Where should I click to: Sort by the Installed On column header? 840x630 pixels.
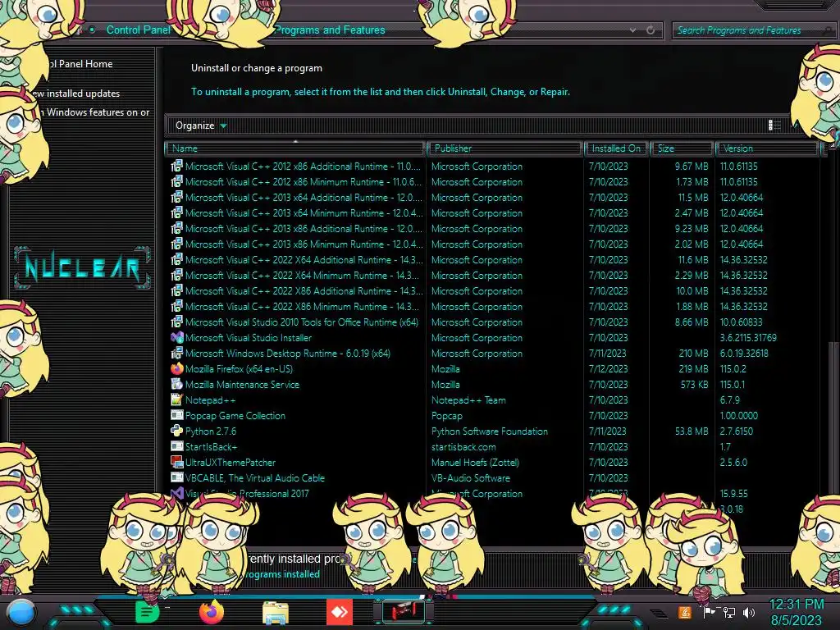pos(616,148)
